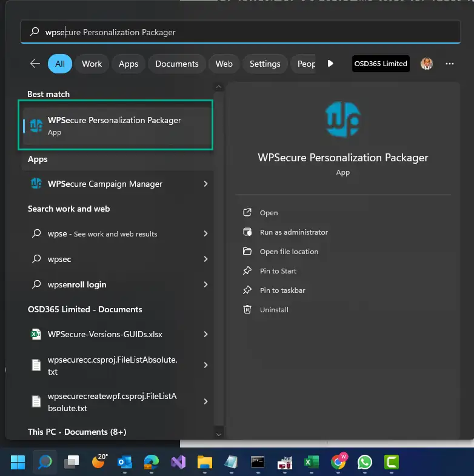Click the search magnifier icon in search box
This screenshot has height=476, width=474.
tap(35, 32)
